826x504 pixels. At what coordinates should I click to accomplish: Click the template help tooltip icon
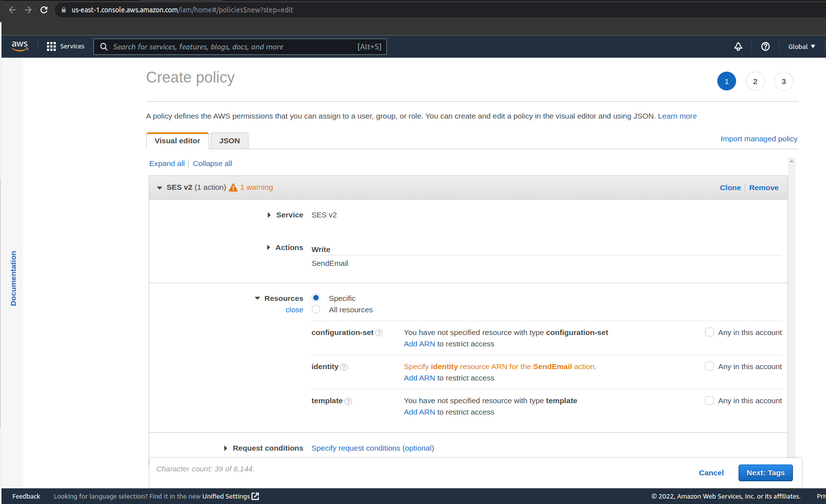[x=348, y=401]
